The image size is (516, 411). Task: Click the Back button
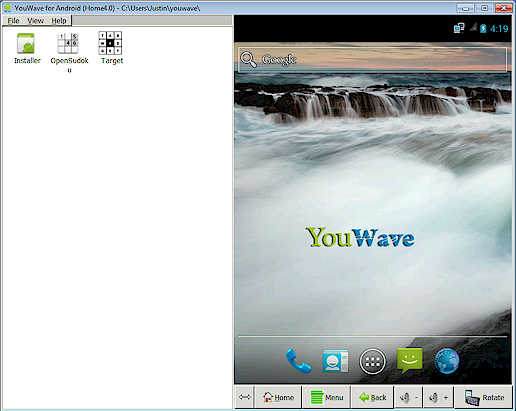click(x=372, y=397)
